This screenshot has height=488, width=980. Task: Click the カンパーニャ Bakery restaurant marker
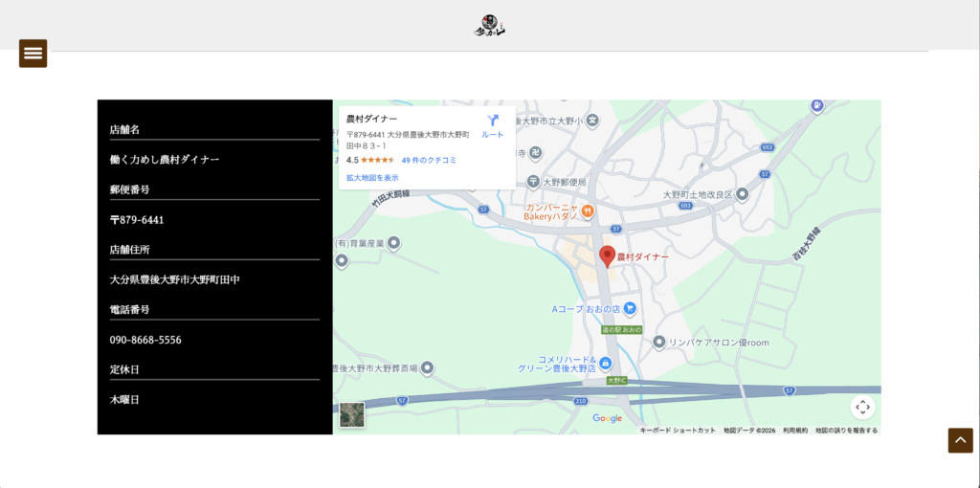pyautogui.click(x=588, y=211)
